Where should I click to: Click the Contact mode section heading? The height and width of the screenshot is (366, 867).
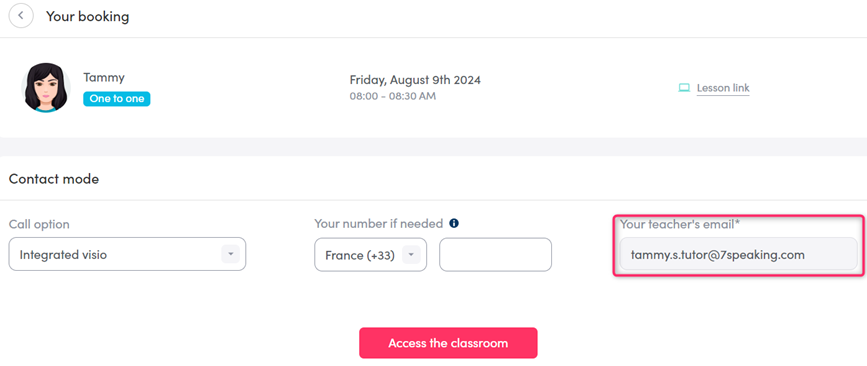pyautogui.click(x=54, y=179)
